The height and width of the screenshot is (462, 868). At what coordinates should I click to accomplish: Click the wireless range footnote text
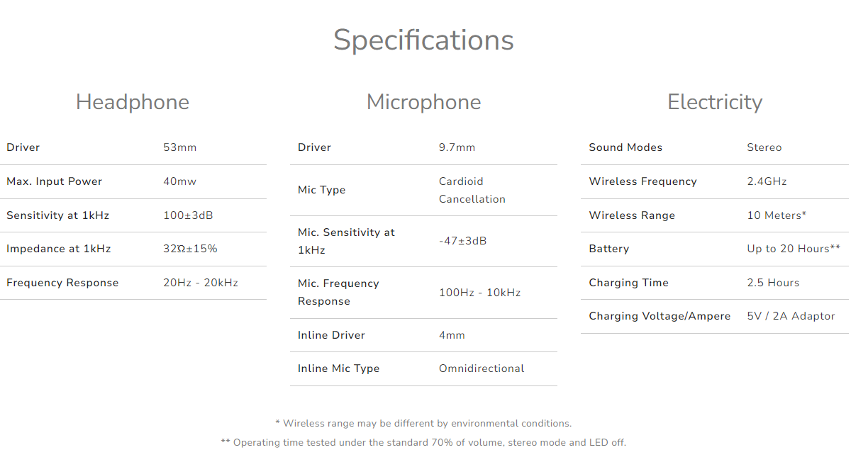click(x=423, y=424)
